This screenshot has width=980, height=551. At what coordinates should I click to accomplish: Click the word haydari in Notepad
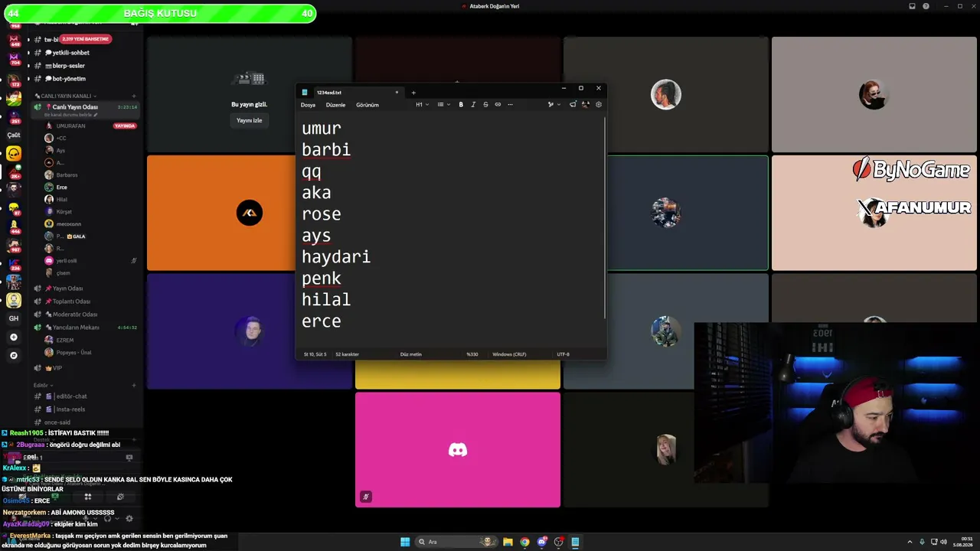click(336, 257)
